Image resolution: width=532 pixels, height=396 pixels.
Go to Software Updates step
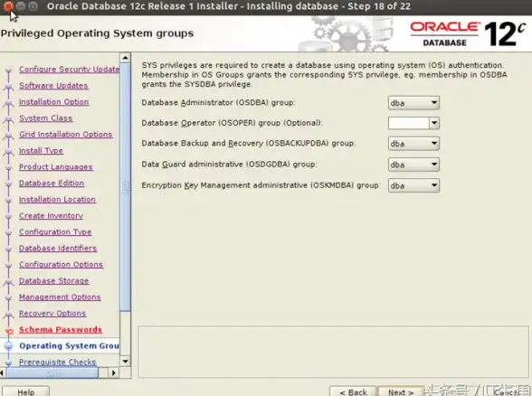point(53,85)
